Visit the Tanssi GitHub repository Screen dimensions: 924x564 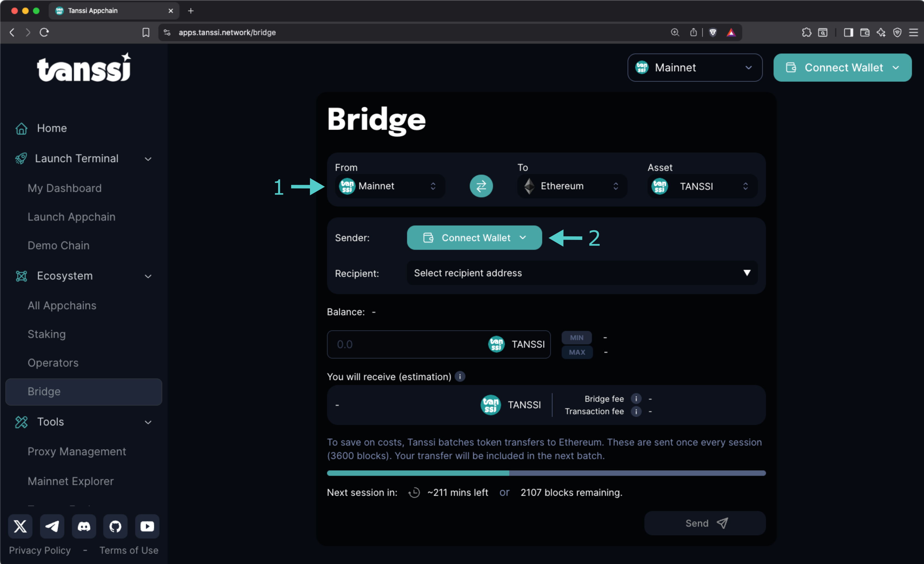(115, 526)
